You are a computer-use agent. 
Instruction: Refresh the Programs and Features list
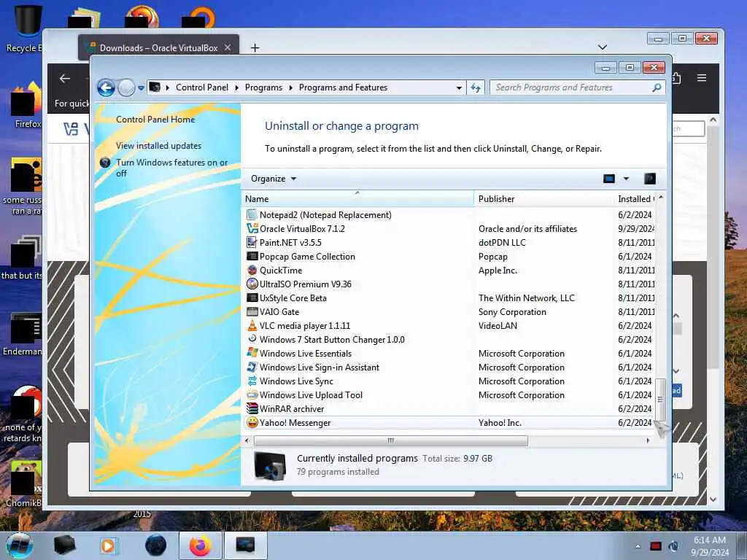pos(476,87)
